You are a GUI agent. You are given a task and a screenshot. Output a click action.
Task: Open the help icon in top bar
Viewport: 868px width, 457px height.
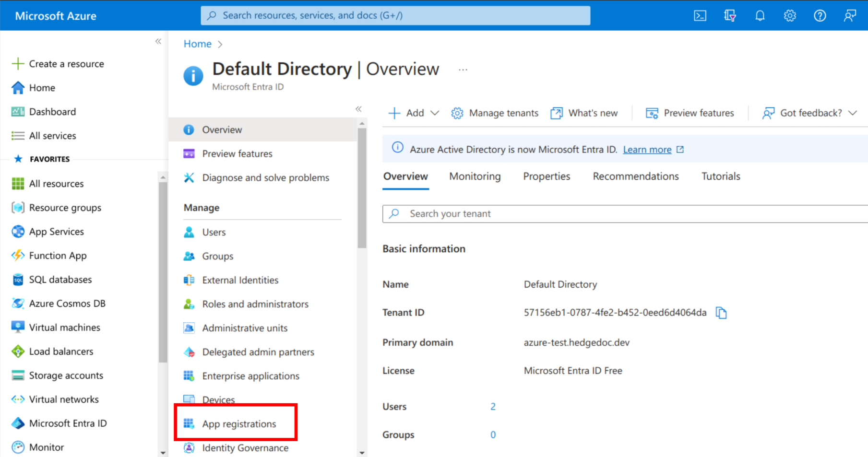pos(820,15)
